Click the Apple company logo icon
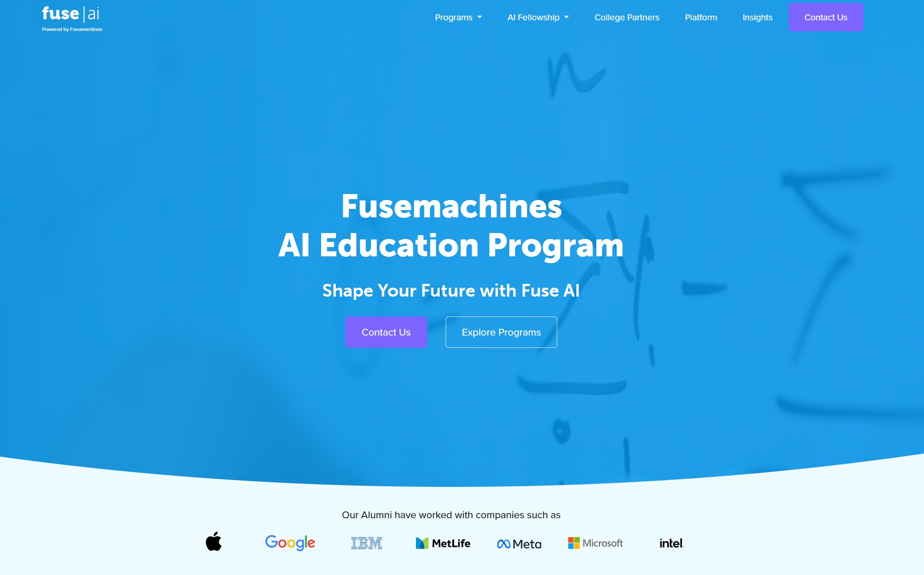 coord(213,542)
